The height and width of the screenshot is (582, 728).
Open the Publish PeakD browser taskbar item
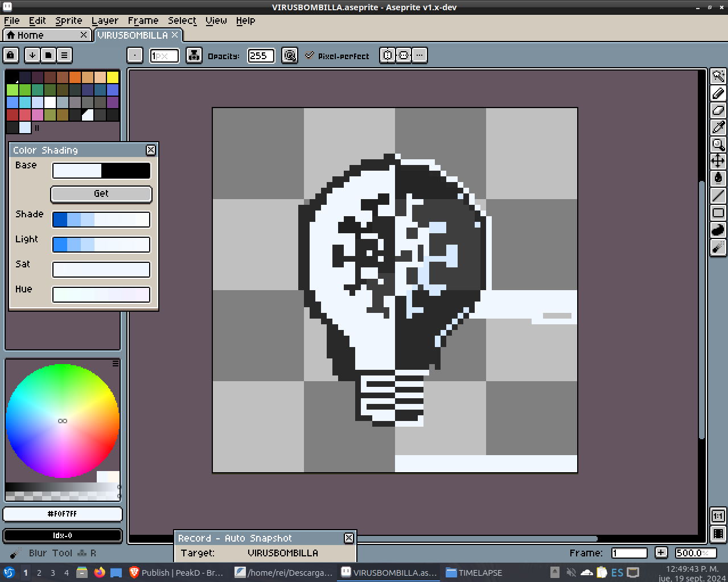tap(176, 573)
